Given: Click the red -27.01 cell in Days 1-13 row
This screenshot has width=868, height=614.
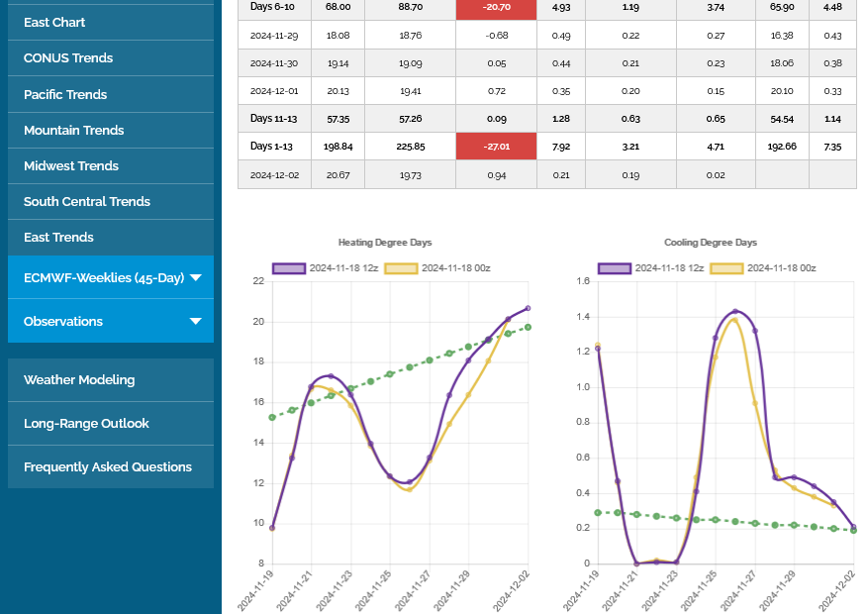Looking at the screenshot, I should pos(496,147).
